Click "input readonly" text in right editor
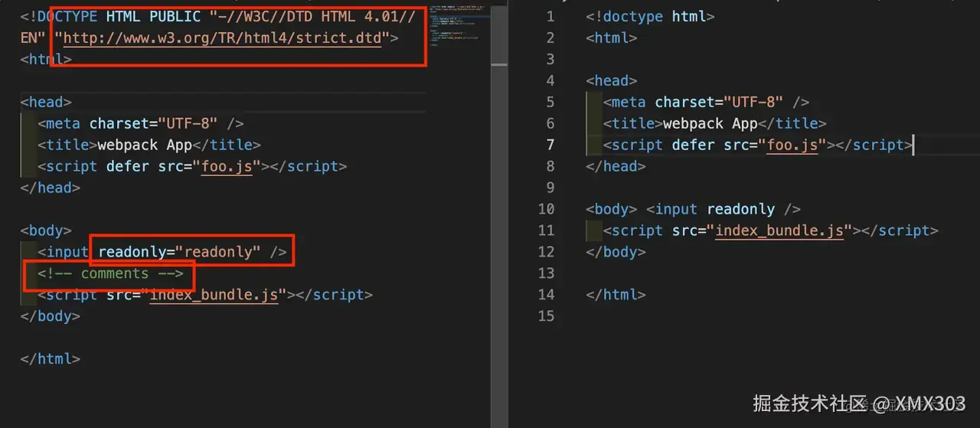This screenshot has width=980, height=428. [714, 209]
